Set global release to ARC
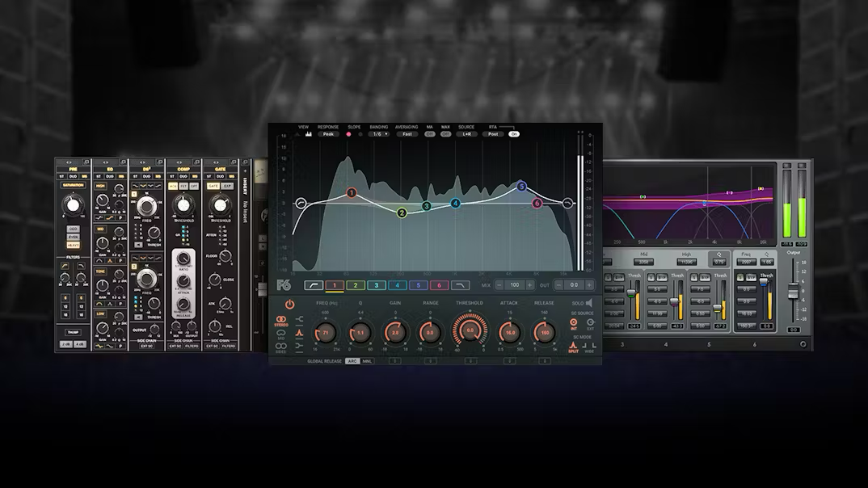This screenshot has width=868, height=488. [352, 361]
